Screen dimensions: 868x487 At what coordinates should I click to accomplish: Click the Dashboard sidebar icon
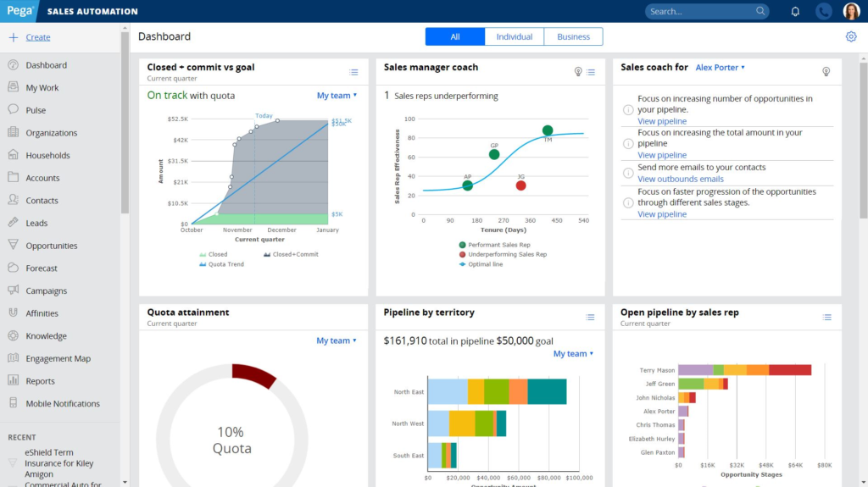(x=14, y=64)
